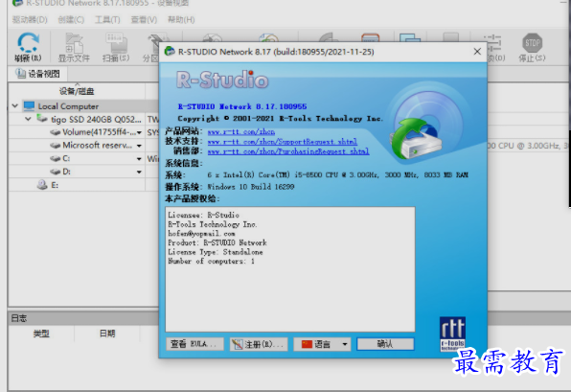Viewport: 571px width, 392px height.
Task: Click the Local Computer monitor icon
Action: [29, 106]
